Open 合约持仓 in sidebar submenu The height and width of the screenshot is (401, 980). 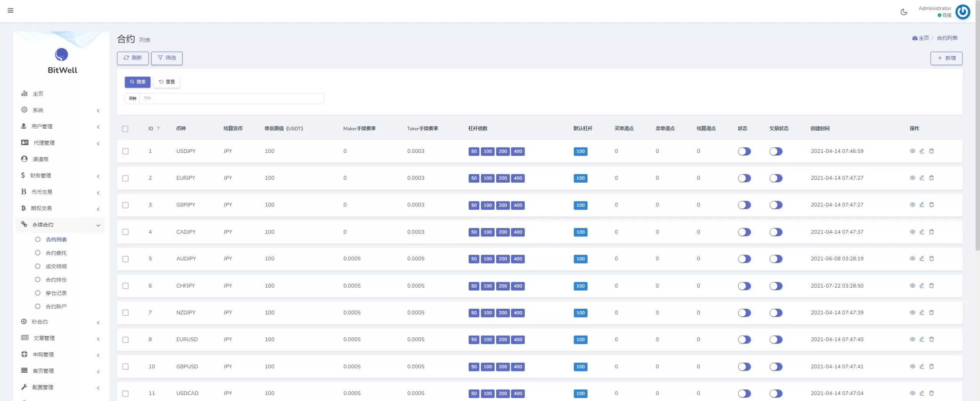click(56, 280)
